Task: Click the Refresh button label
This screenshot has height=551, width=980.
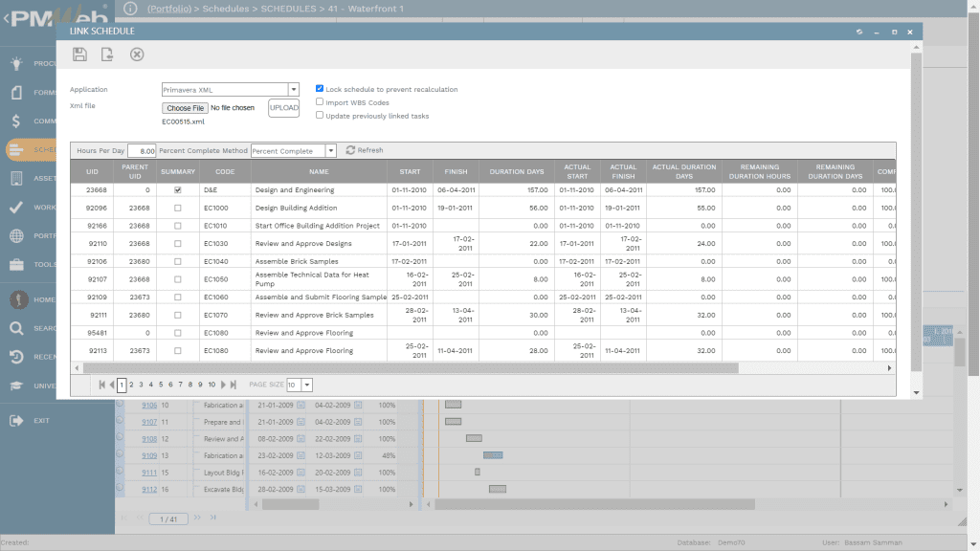Action: pyautogui.click(x=370, y=150)
